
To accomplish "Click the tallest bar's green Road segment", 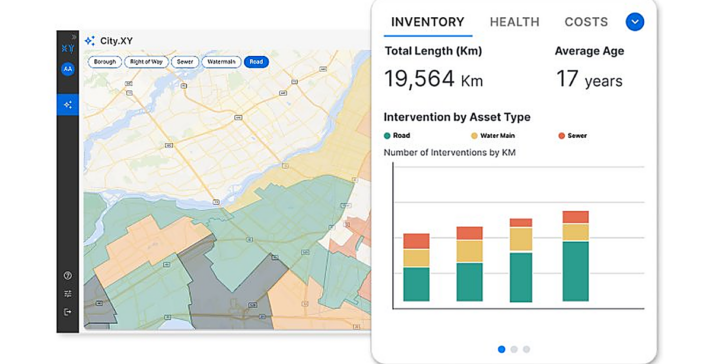I will (x=575, y=271).
